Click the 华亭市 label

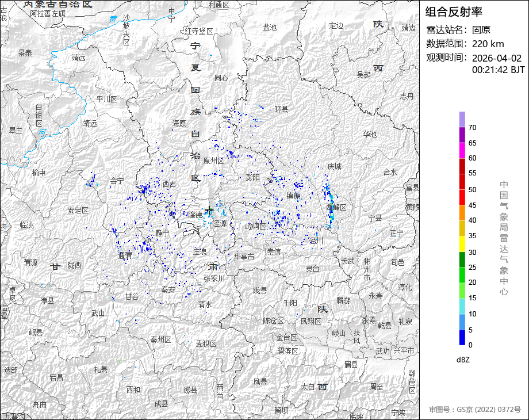(x=244, y=257)
